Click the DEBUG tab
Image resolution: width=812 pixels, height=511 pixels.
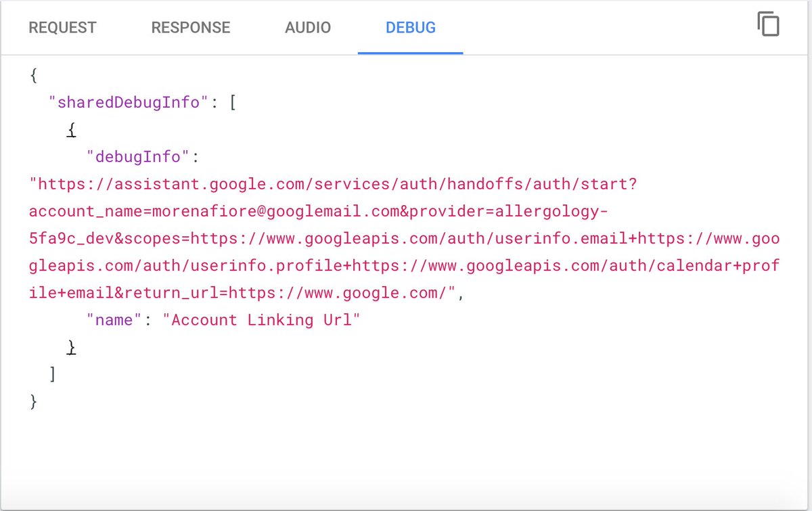coord(411,28)
